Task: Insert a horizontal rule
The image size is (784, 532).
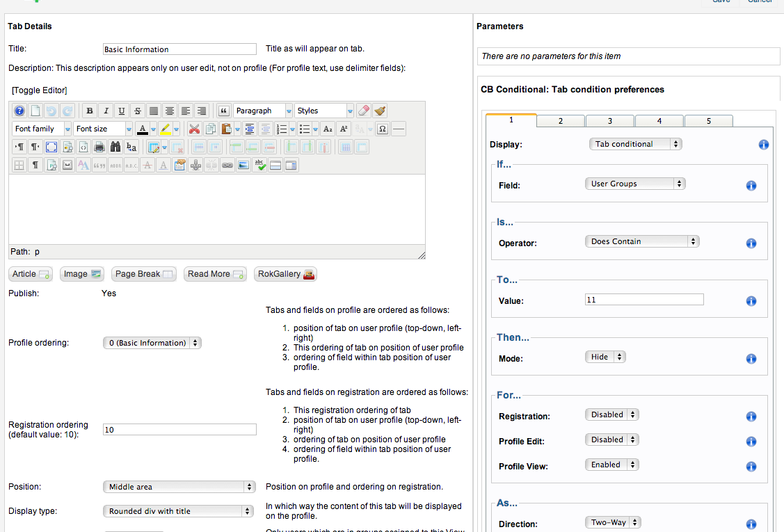Action: pos(399,129)
